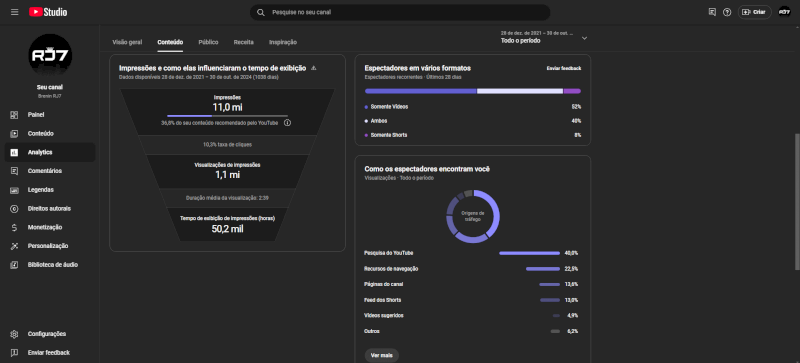Switch to the Público tab
This screenshot has width=800, height=363.
(208, 42)
